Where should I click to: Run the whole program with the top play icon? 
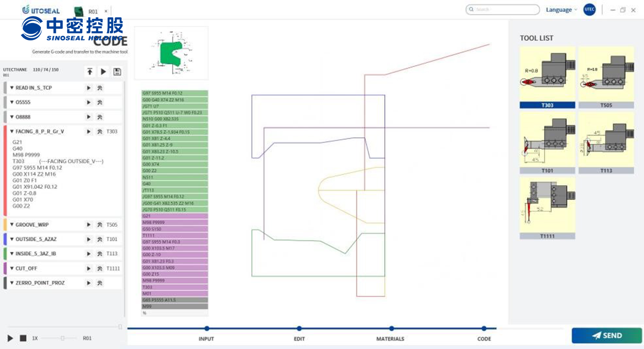pyautogui.click(x=103, y=72)
